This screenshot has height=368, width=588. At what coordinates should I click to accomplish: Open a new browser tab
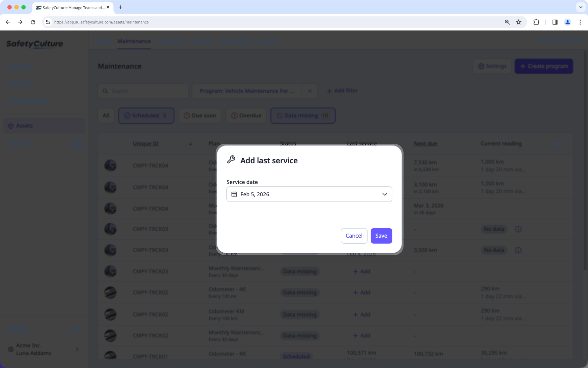[x=120, y=7]
